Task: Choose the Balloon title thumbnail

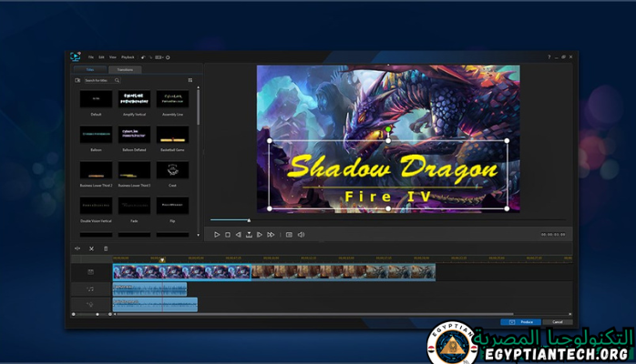Action: tap(97, 134)
